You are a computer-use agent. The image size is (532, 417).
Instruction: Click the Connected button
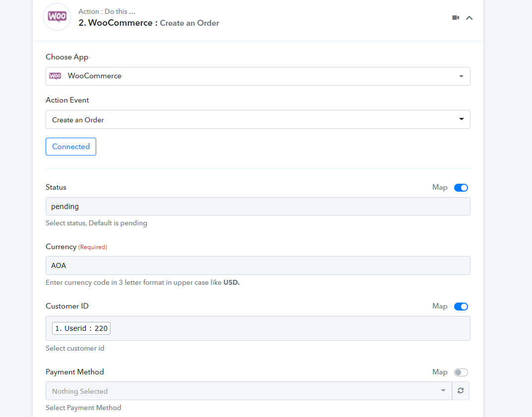pyautogui.click(x=71, y=147)
